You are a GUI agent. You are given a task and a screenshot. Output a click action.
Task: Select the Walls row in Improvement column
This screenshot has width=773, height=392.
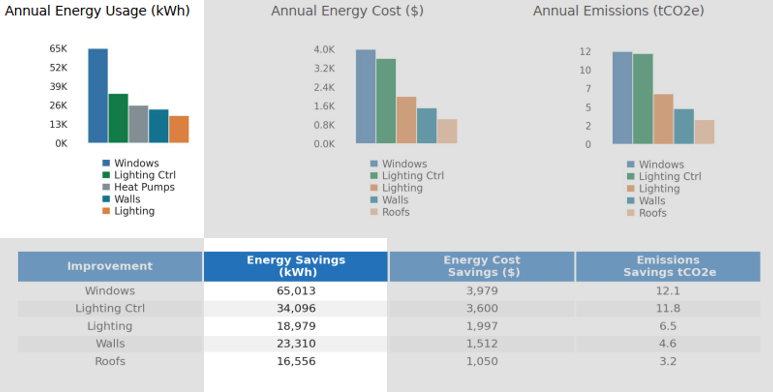110,344
